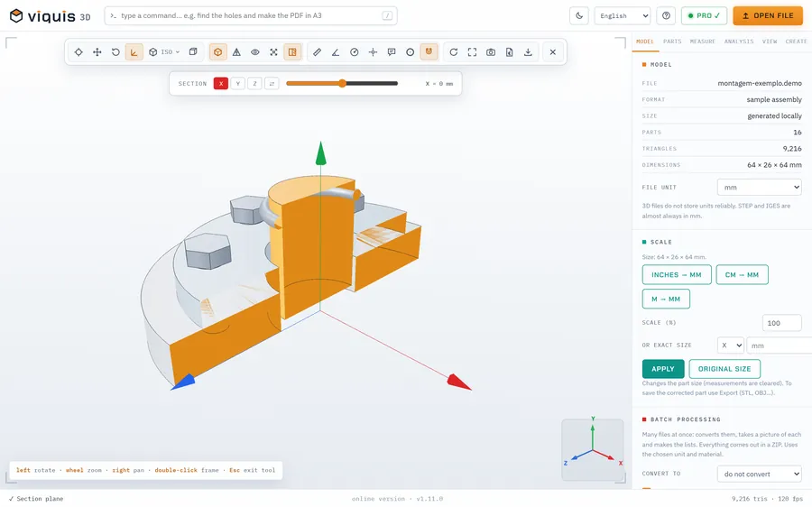
Task: Click the PRO status button
Action: (x=704, y=15)
